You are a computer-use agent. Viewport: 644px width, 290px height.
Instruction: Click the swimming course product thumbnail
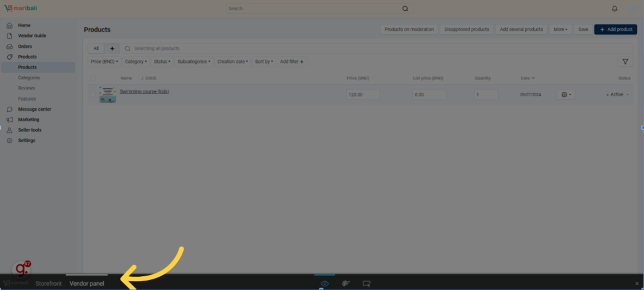point(108,94)
